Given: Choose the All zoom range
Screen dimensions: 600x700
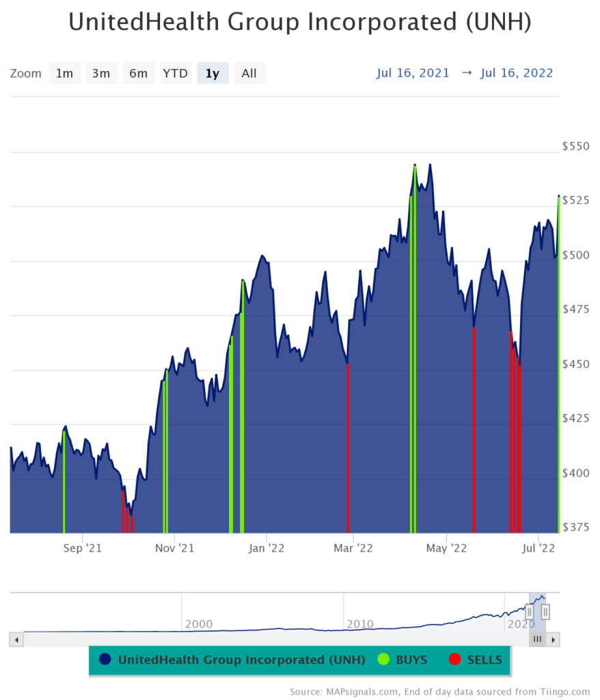Looking at the screenshot, I should click(x=249, y=73).
